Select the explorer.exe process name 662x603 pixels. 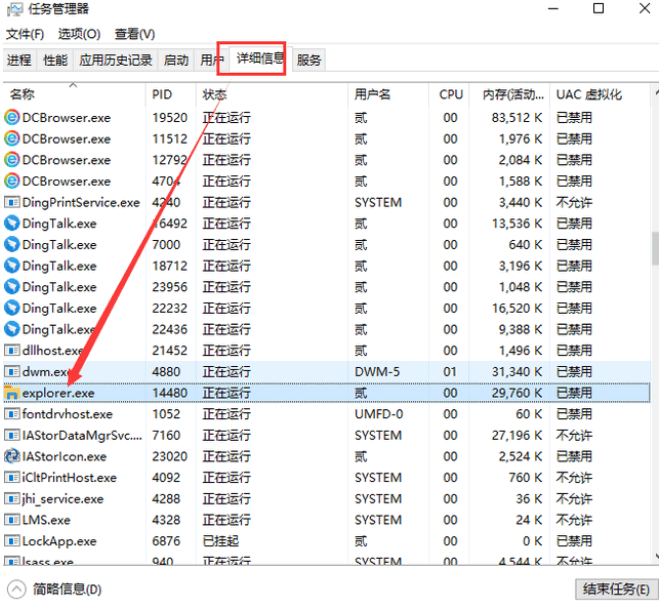(x=58, y=393)
